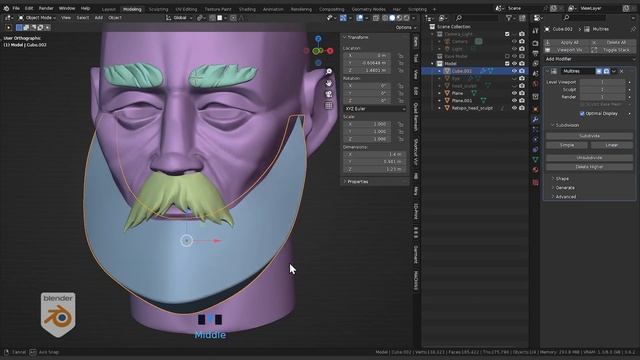Switch to the Shading workspace tab
This screenshot has height=360, width=640.
pos(247,9)
